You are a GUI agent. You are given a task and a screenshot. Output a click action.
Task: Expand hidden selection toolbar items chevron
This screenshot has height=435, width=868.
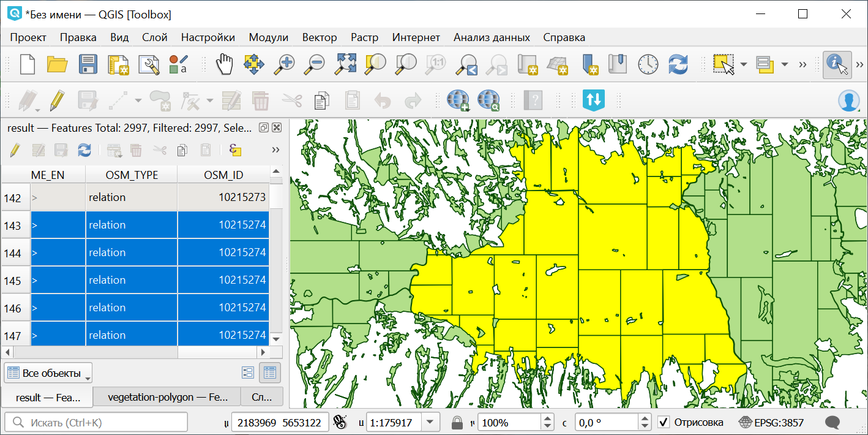tap(803, 64)
